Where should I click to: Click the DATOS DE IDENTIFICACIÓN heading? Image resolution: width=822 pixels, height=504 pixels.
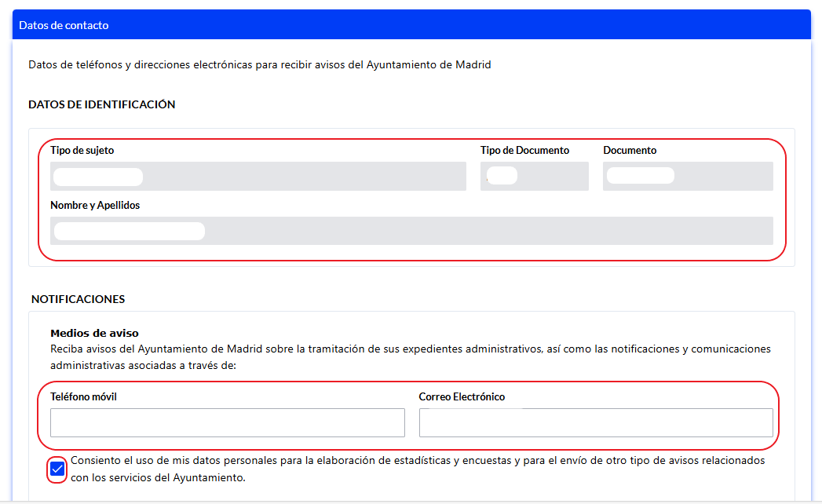[101, 104]
